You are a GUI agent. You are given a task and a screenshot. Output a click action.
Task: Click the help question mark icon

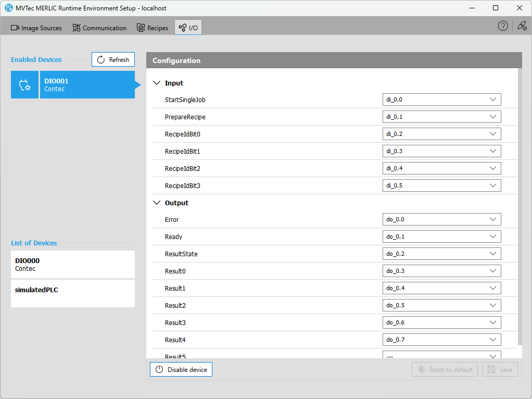503,26
